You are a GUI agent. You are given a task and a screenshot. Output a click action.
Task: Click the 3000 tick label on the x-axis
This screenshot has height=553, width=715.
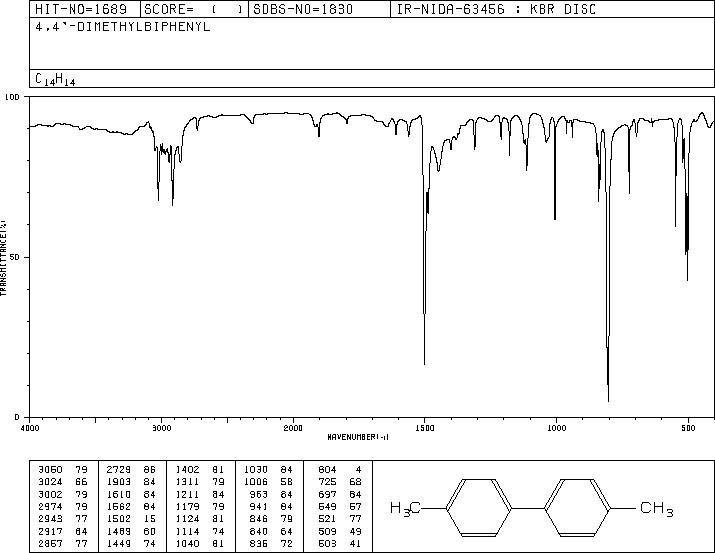[161, 428]
